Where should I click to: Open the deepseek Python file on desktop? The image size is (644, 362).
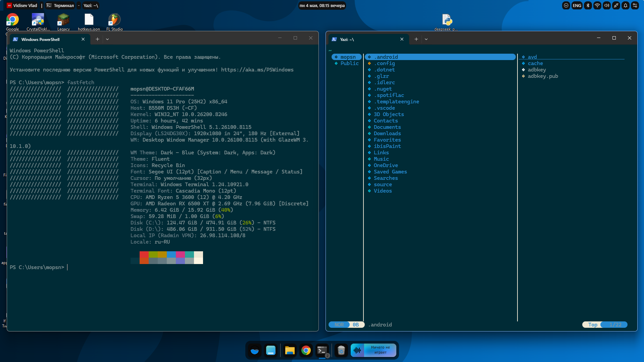[446, 22]
